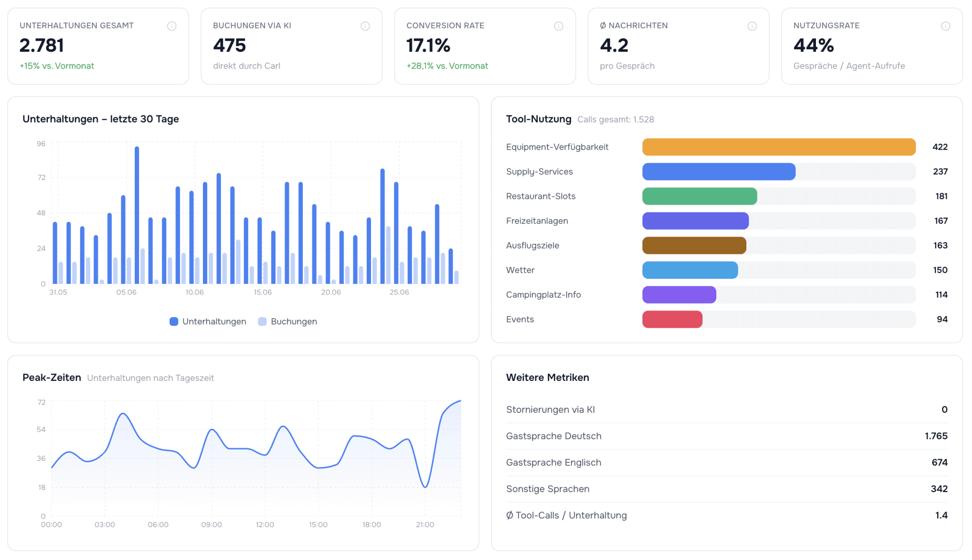Click the Supply-Services label

pos(539,172)
